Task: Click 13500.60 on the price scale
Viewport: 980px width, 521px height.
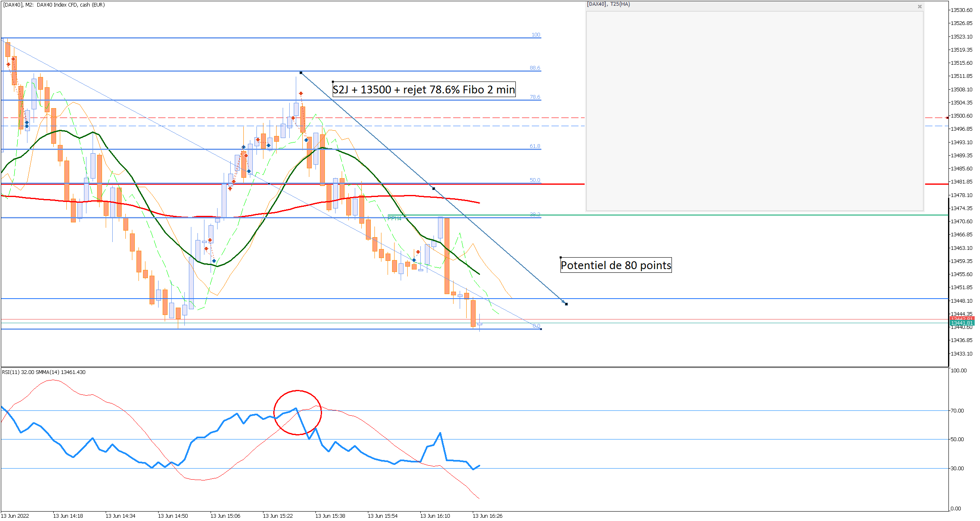Action: pyautogui.click(x=961, y=116)
